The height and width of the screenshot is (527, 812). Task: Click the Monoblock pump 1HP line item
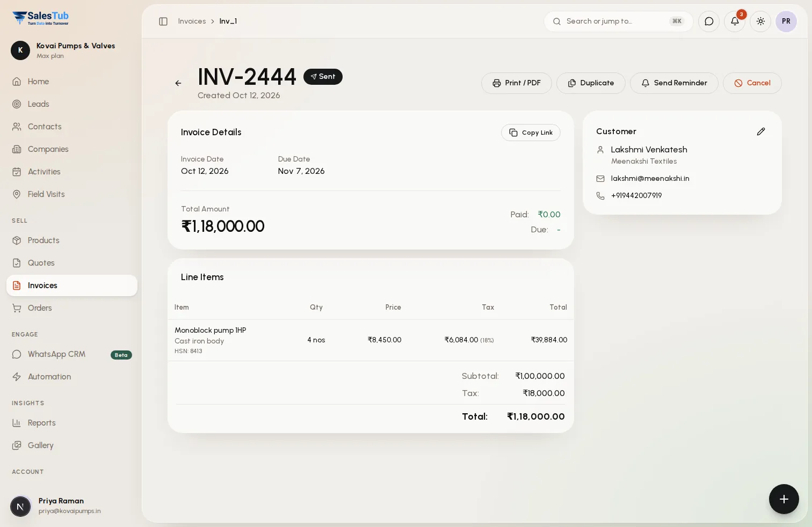pos(211,330)
